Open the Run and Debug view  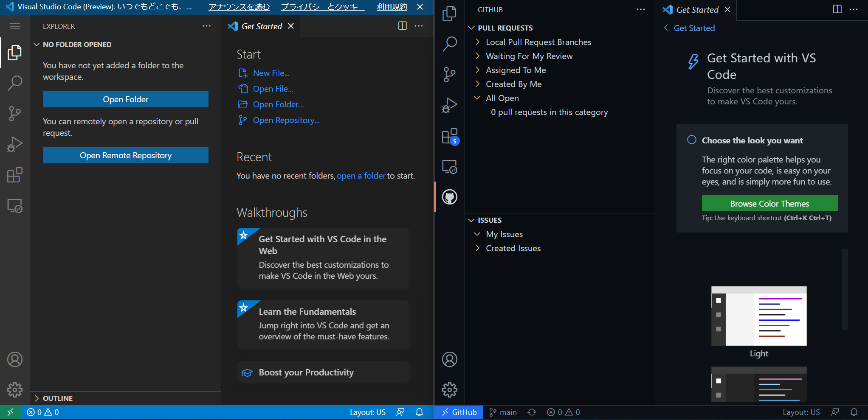click(x=15, y=144)
